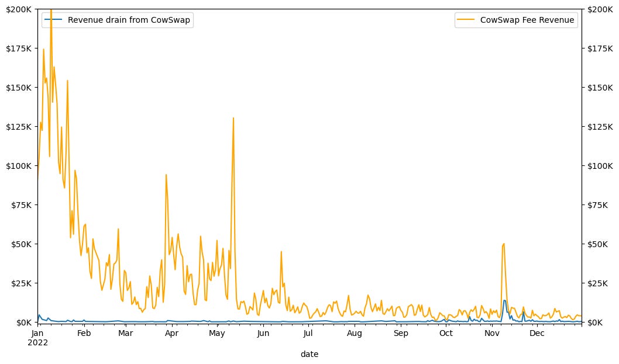The width and height of the screenshot is (619, 364).
Task: Click the "2022" year label below Jan
Action: (x=38, y=343)
